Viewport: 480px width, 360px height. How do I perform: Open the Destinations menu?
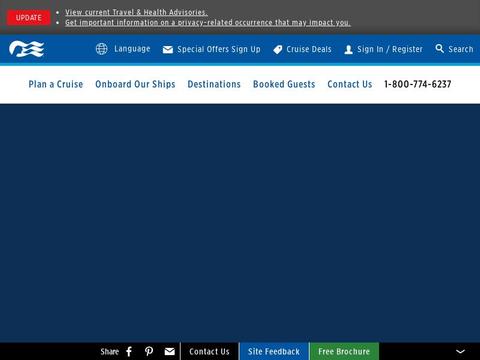214,84
